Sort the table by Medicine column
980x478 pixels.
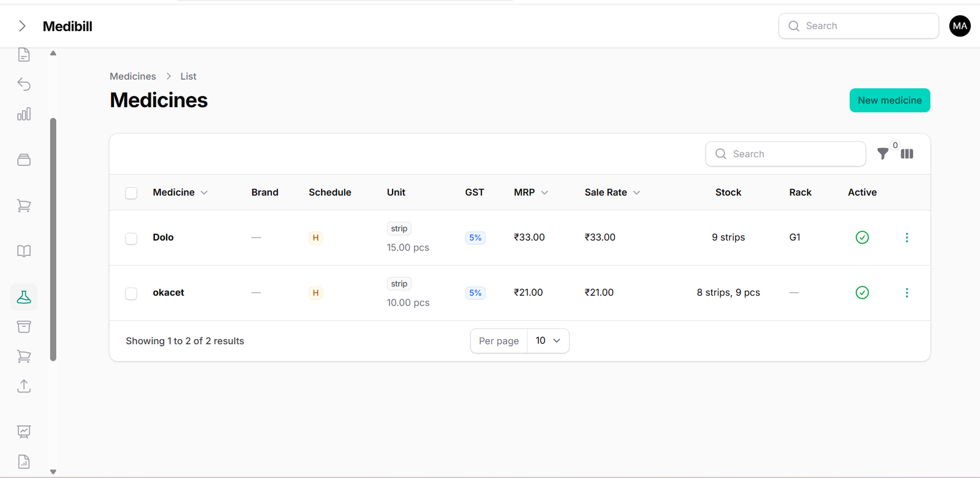pyautogui.click(x=180, y=192)
